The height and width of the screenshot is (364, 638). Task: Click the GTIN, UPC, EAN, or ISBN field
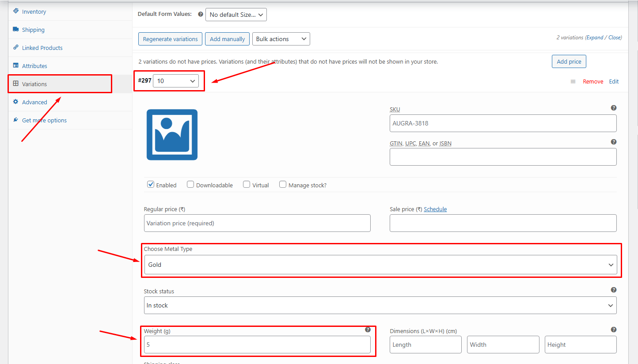503,157
